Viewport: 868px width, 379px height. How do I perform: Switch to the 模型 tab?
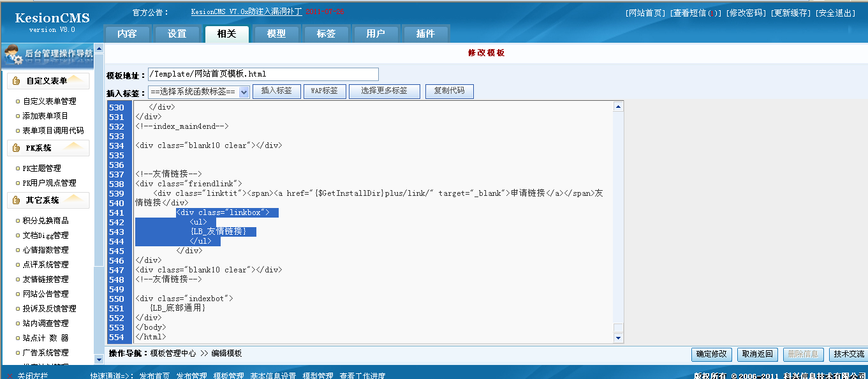click(x=276, y=34)
